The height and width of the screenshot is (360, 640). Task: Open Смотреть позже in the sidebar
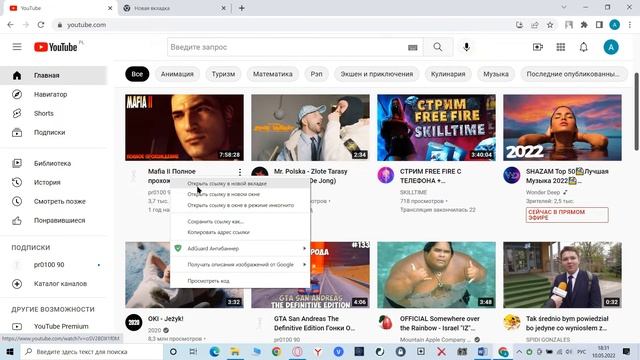53,201
